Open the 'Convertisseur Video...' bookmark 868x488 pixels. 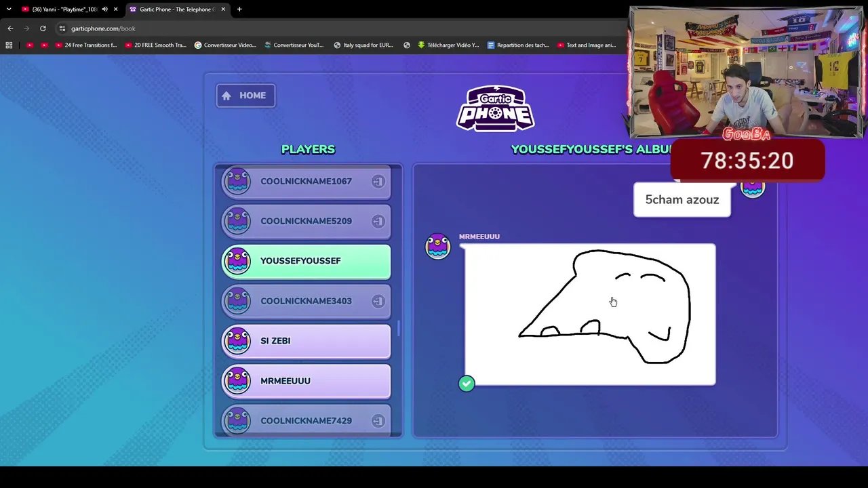(x=225, y=45)
